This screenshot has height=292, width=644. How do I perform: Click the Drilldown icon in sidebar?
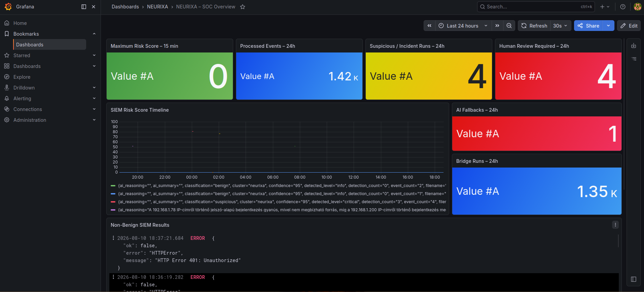[x=7, y=88]
